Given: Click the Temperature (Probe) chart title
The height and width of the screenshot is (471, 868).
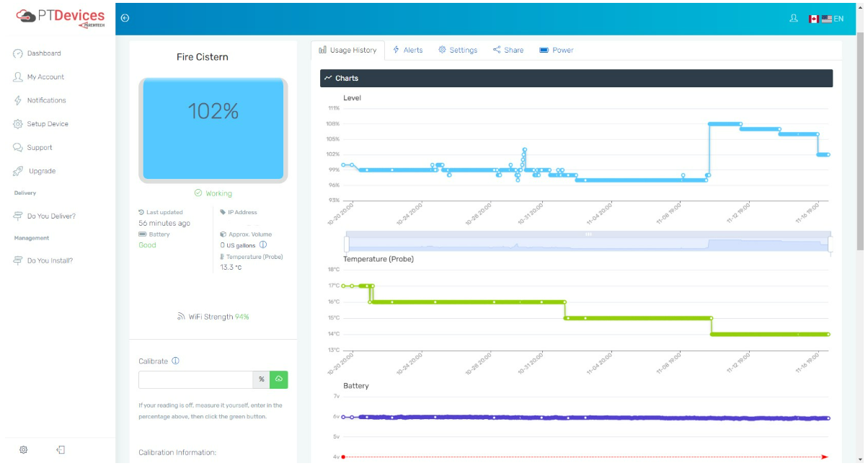Looking at the screenshot, I should click(x=378, y=259).
